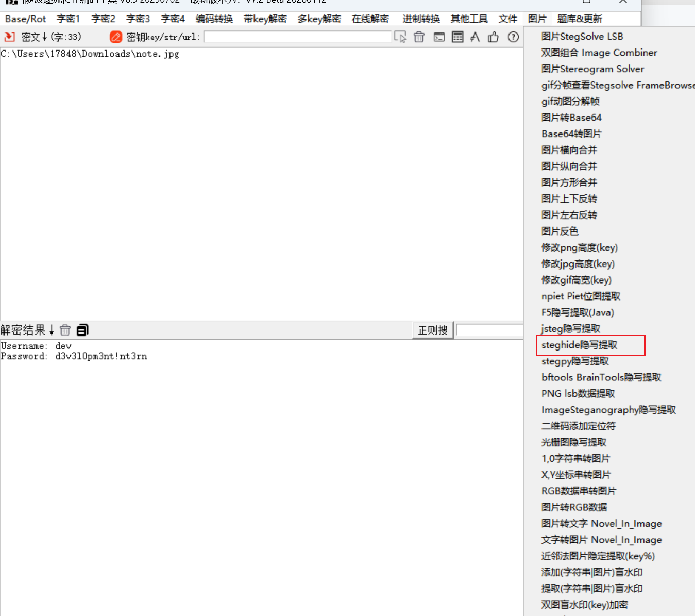695x616 pixels.
Task: Click the orange eraser icon beside 密钥
Action: [116, 37]
